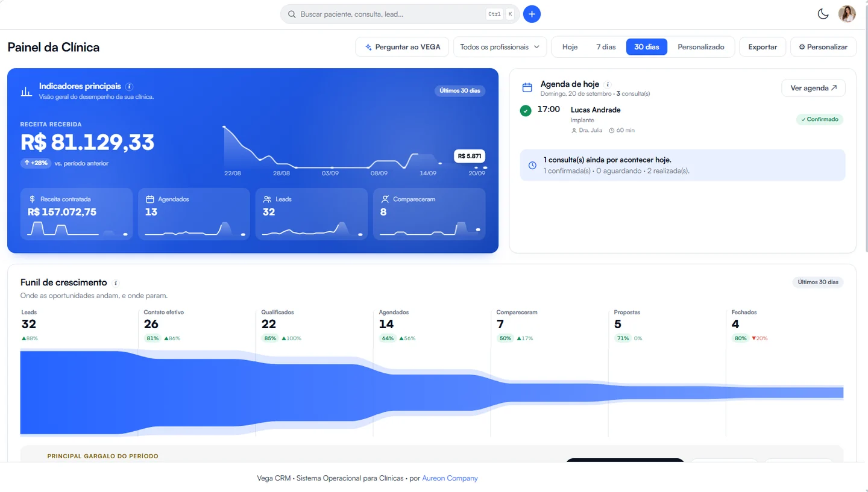Viewport: 868px width, 492px height.
Task: Focus the Buscar paciente search field
Action: pos(400,14)
